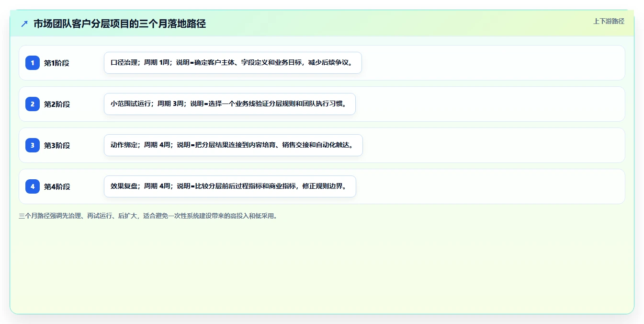Open the 小范围试运行 description box
The width and height of the screenshot is (644, 324).
pyautogui.click(x=230, y=104)
